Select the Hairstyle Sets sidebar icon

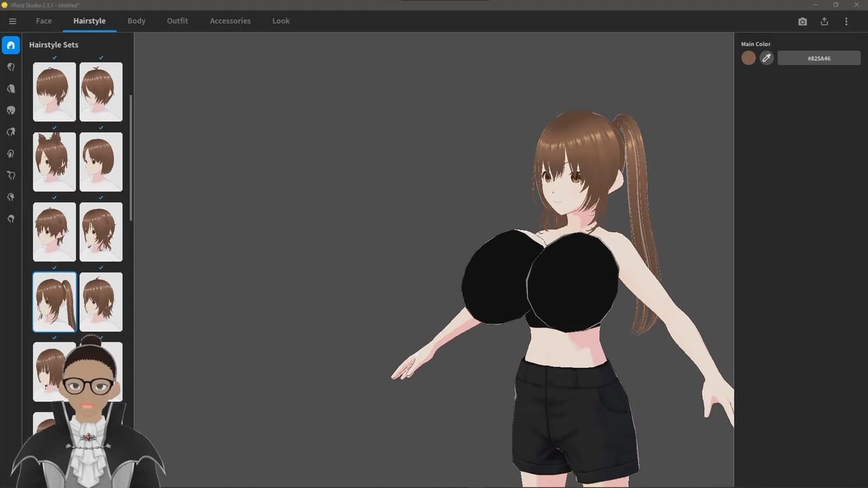(x=11, y=45)
